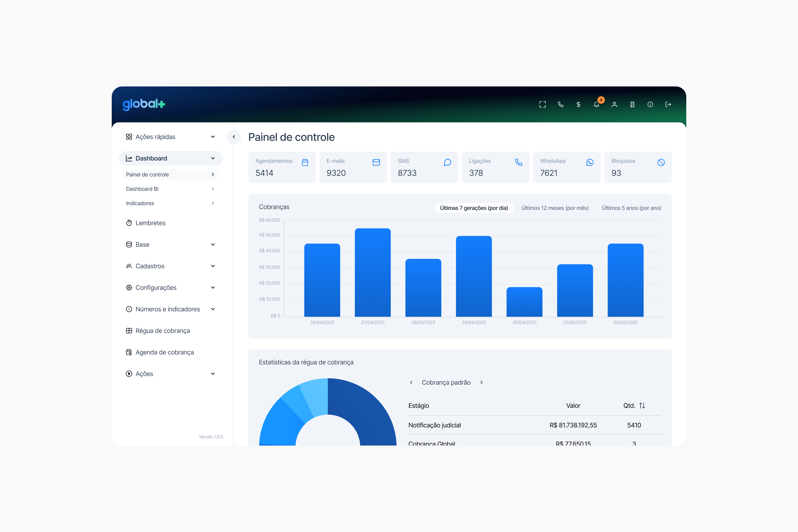798x532 pixels.
Task: Open the user profile icon
Action: tap(614, 105)
